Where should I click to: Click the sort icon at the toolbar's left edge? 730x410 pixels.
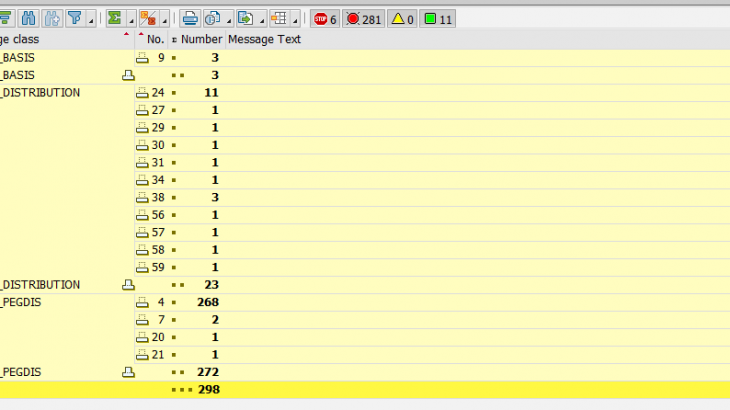(x=6, y=19)
